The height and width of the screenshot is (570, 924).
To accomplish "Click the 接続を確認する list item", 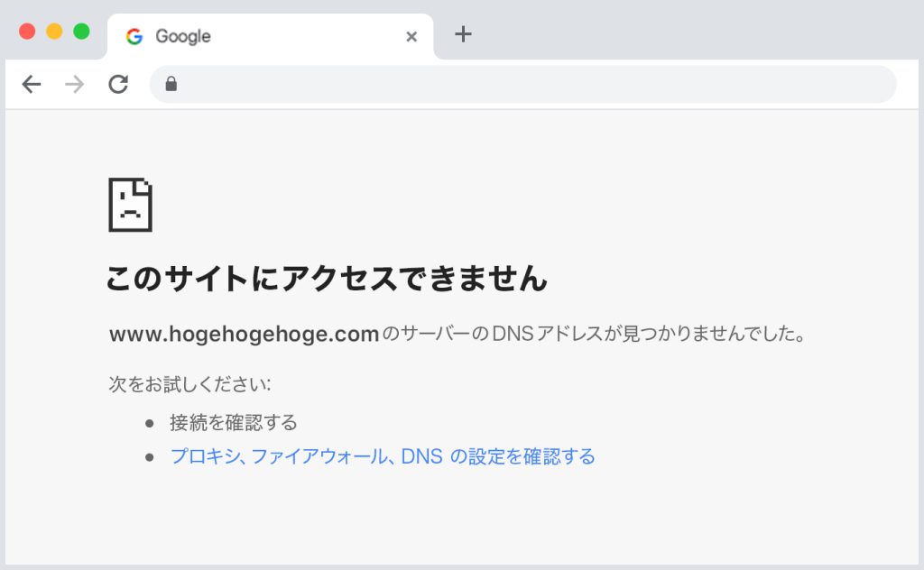I will 234,422.
